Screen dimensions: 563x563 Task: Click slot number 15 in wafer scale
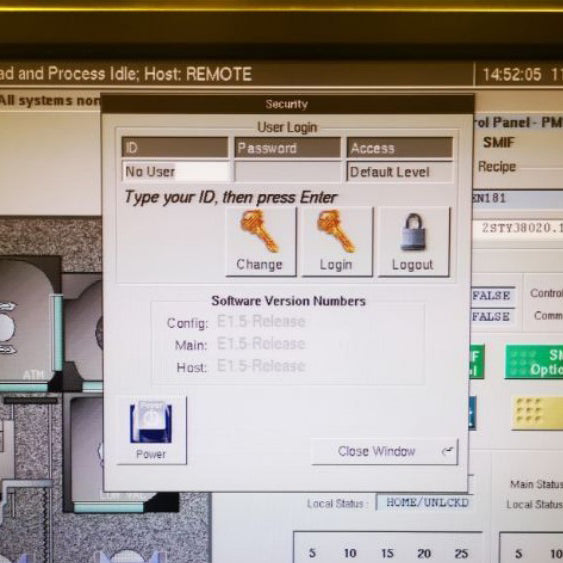(387, 553)
